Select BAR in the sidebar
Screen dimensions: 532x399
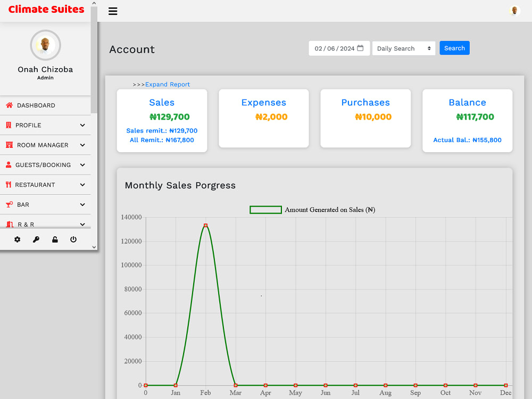tap(45, 205)
